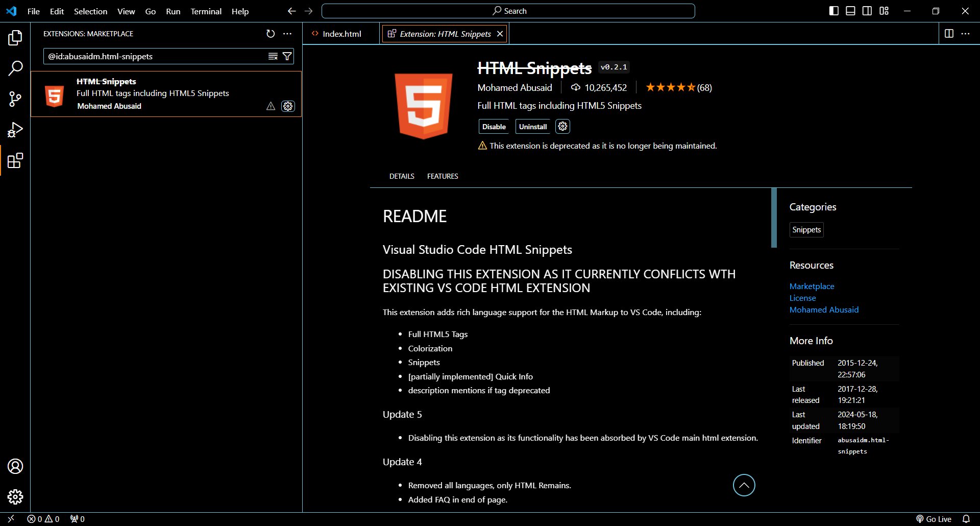The image size is (980, 526).
Task: Disable the HTML Snippets extension
Action: point(494,127)
